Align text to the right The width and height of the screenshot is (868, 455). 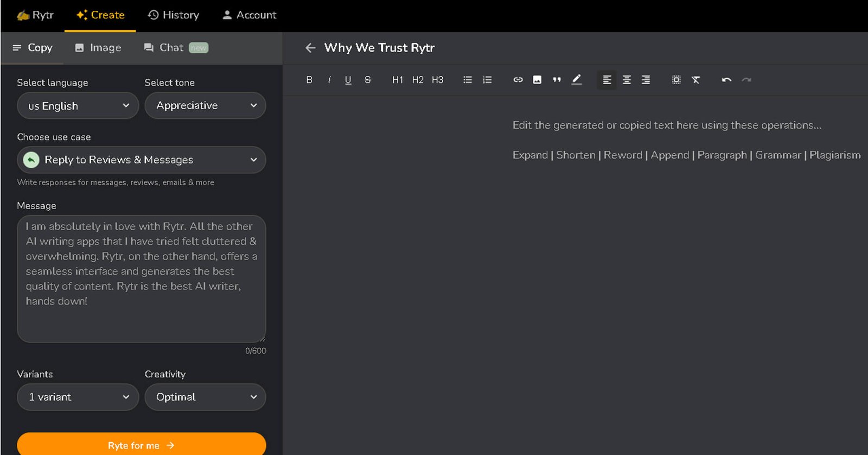(x=646, y=80)
